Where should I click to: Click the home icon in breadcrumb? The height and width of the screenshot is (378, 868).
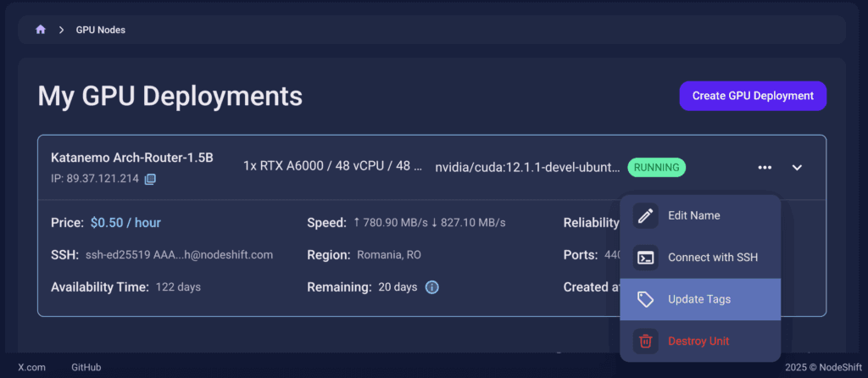(40, 30)
